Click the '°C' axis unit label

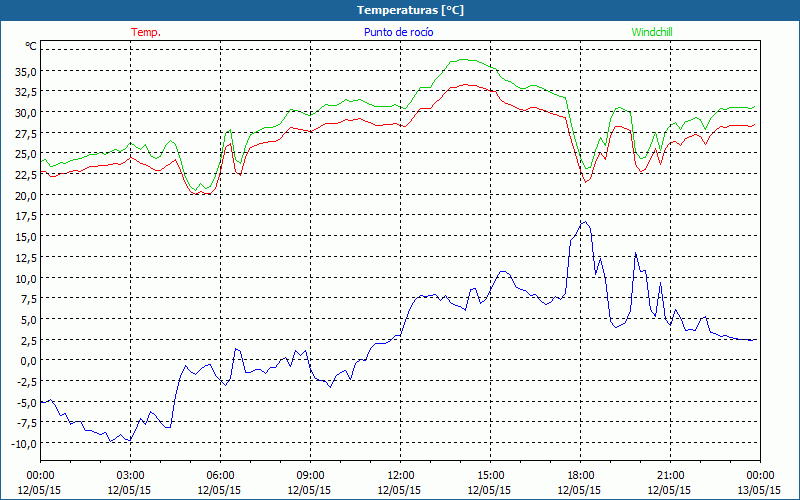(31, 46)
